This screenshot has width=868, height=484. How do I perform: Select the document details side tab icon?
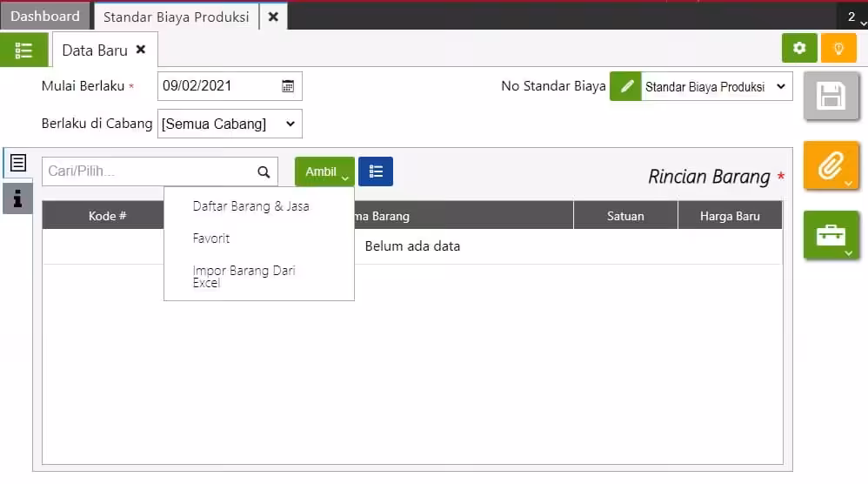(17, 163)
